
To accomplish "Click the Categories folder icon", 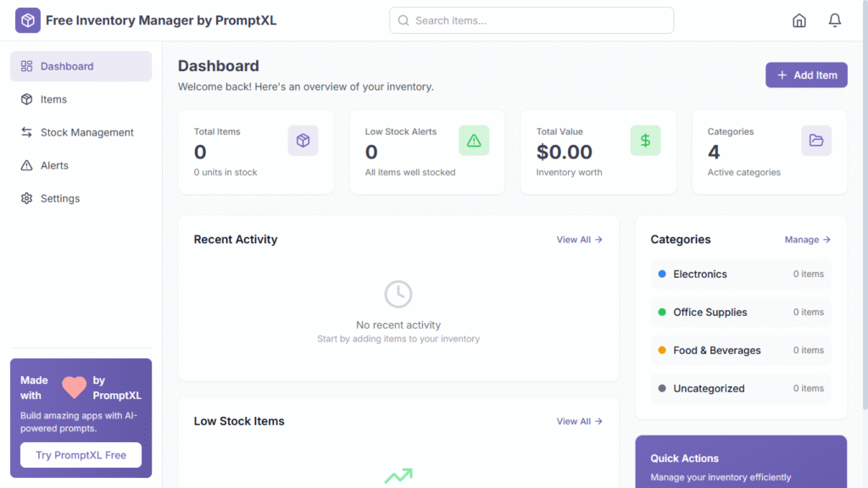I will pyautogui.click(x=816, y=141).
